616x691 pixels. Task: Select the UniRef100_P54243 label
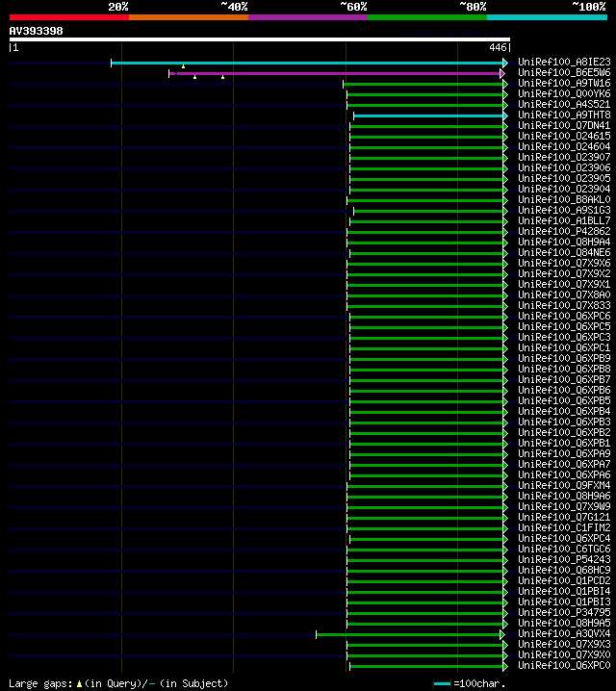[x=564, y=559]
